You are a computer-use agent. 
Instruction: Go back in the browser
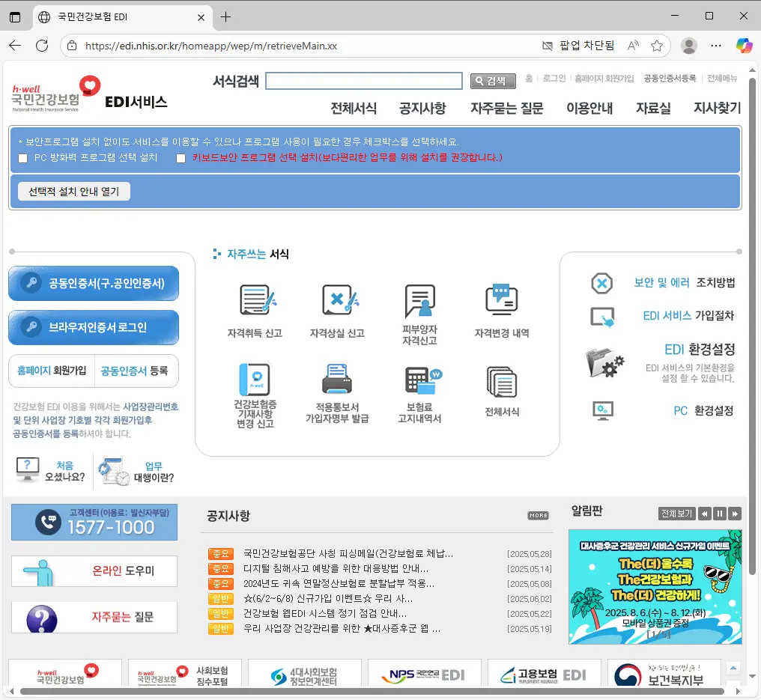[x=15, y=46]
